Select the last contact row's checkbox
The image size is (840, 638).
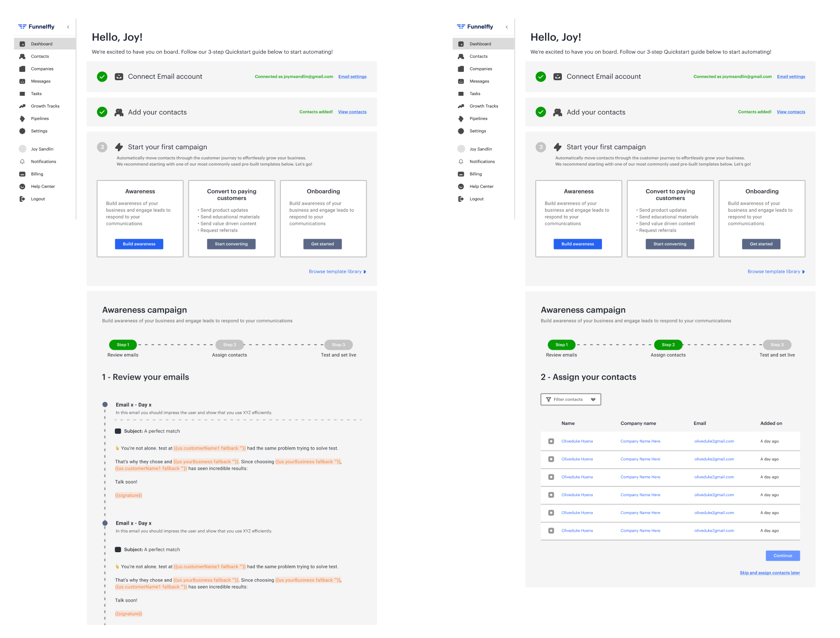click(x=551, y=531)
